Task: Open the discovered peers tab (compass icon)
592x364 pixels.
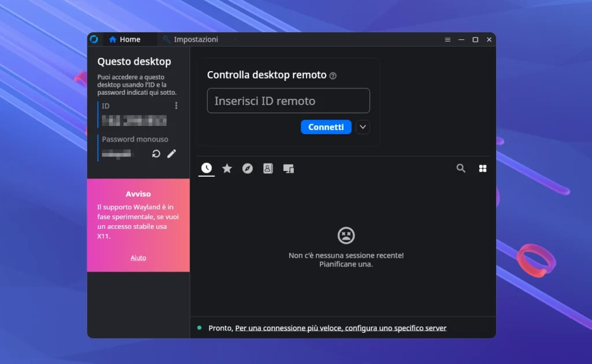Action: click(247, 168)
